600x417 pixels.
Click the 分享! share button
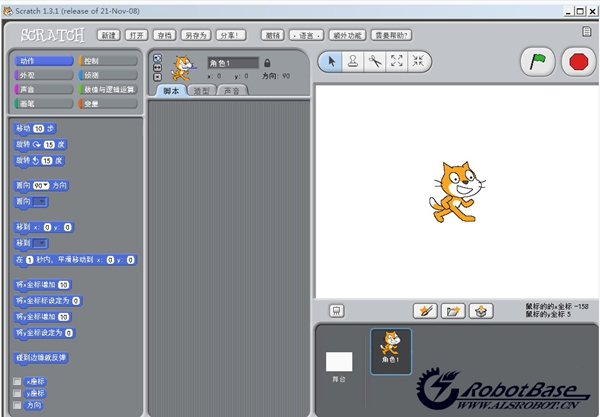coord(231,36)
